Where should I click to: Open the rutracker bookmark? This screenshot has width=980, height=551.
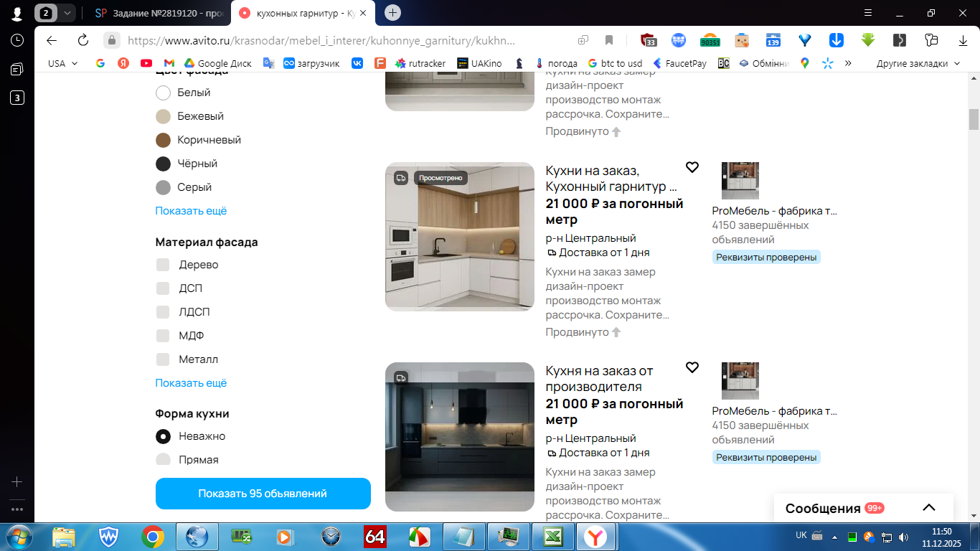pos(420,63)
